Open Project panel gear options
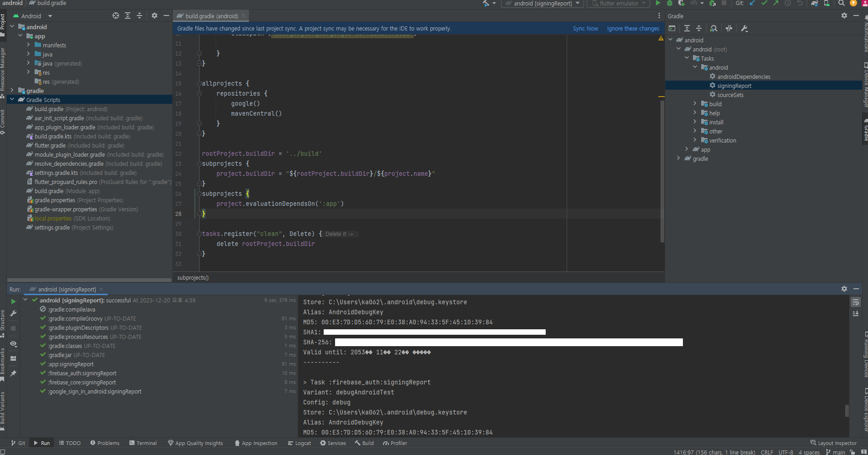 155,15
